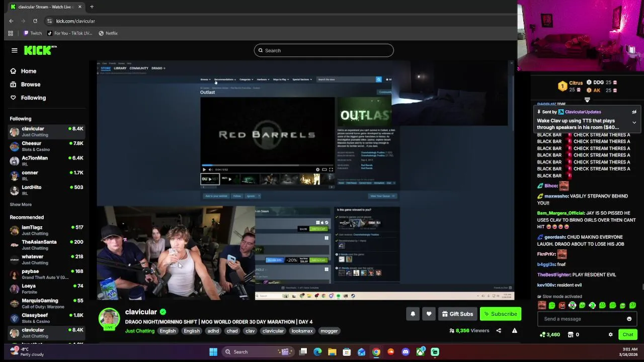Open clavicular's profile avatar
644x362 pixels.
coord(109,318)
